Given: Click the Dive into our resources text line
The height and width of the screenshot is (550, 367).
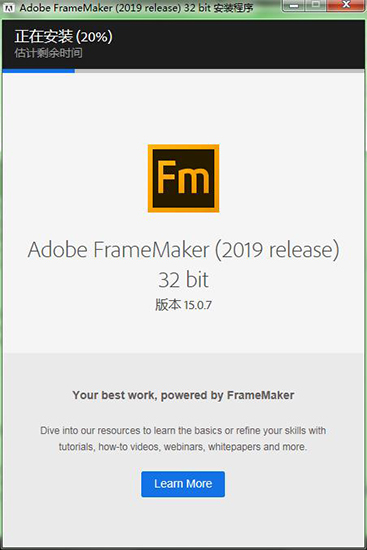Looking at the screenshot, I should (183, 430).
